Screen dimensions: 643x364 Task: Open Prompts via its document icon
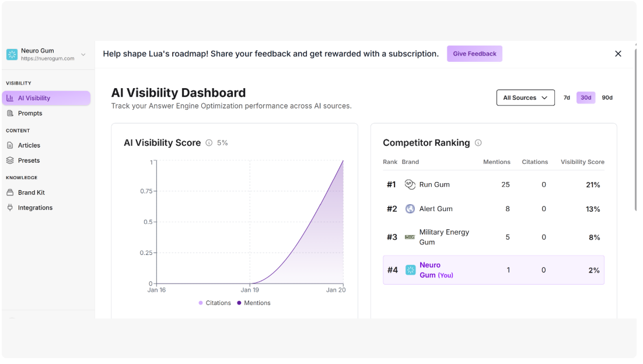pyautogui.click(x=10, y=113)
